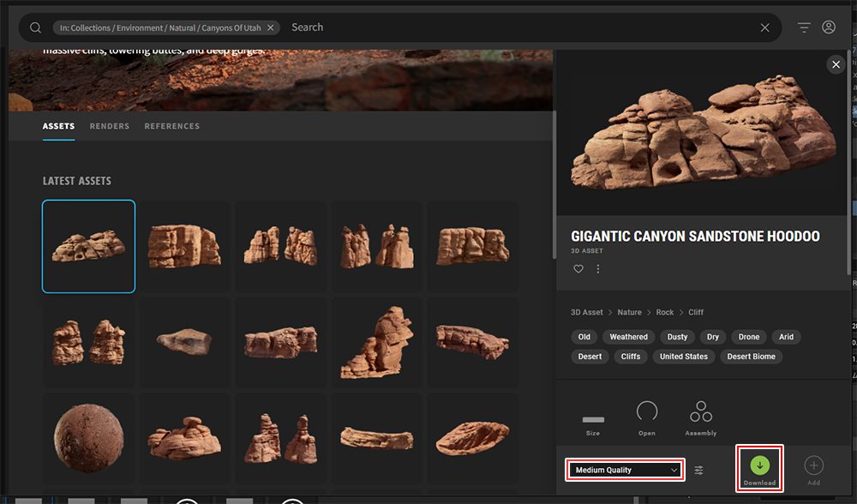Click in the Search input field
This screenshot has width=857, height=504.
(514, 27)
